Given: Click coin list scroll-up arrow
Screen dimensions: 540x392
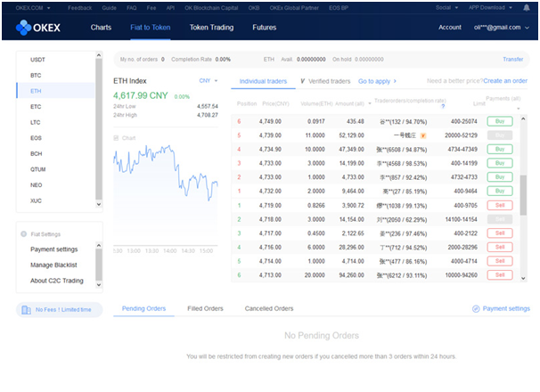Looking at the screenshot, I should (99, 55).
